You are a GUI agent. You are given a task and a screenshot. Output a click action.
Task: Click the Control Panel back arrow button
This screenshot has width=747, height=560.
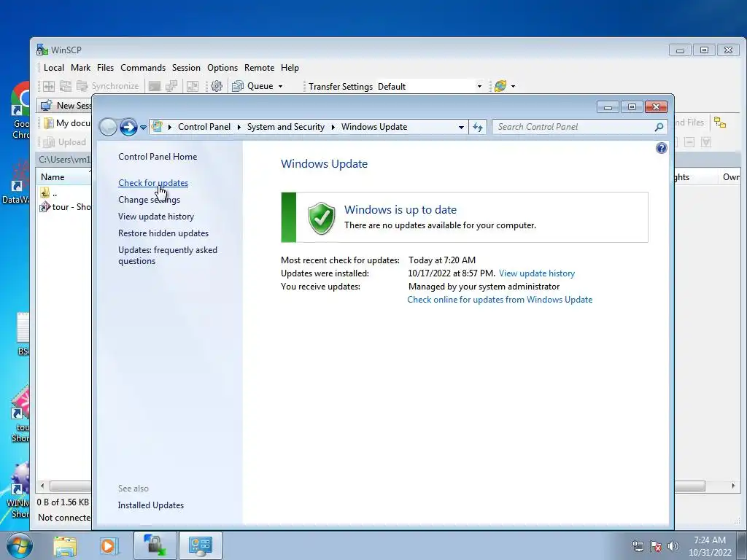click(x=108, y=127)
